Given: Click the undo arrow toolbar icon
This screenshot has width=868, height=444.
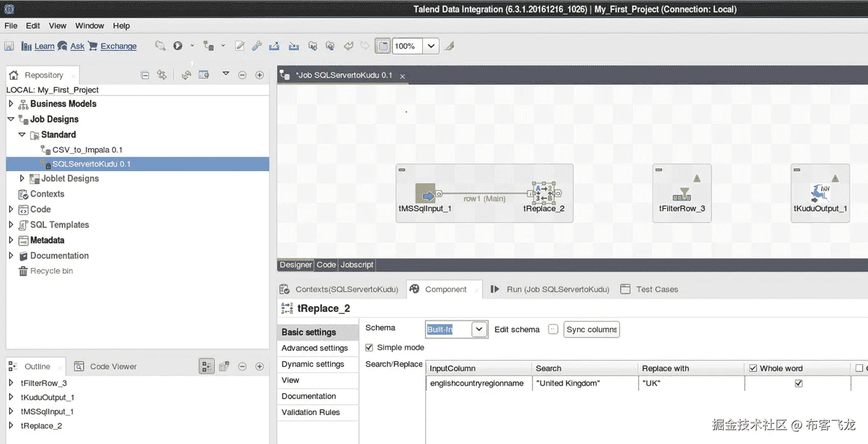Looking at the screenshot, I should click(x=348, y=46).
